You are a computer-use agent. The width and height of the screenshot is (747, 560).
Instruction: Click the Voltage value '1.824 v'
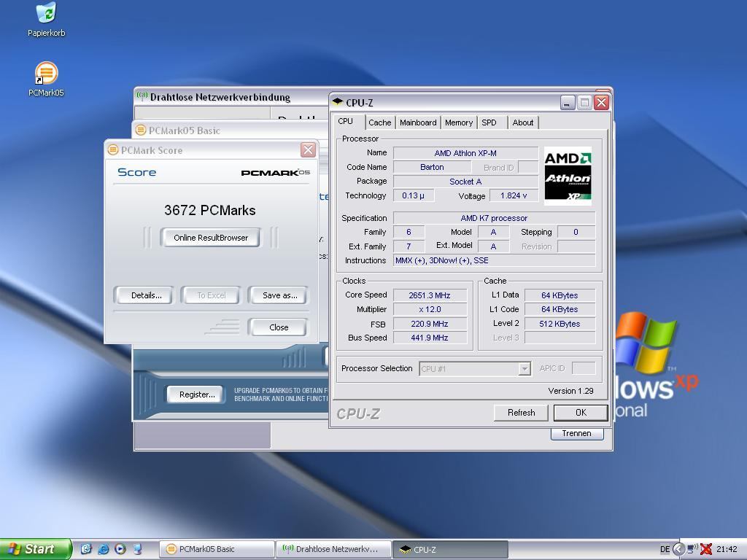[514, 195]
